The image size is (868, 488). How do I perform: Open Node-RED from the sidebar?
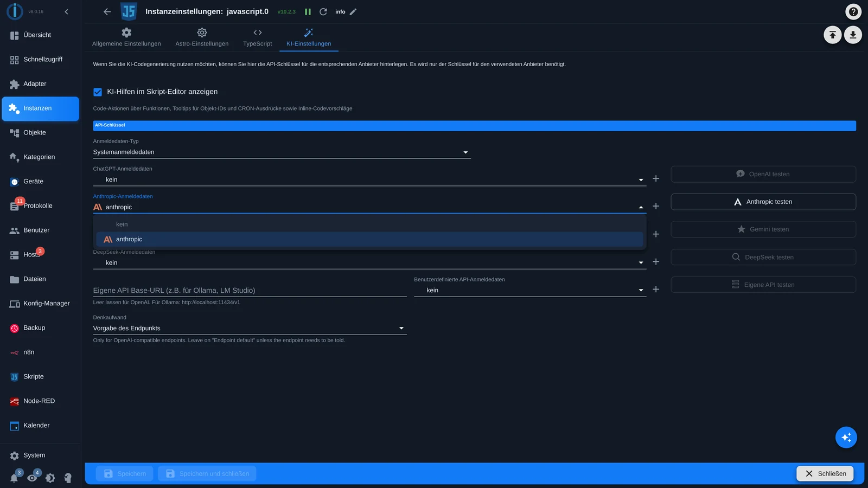coord(41,401)
